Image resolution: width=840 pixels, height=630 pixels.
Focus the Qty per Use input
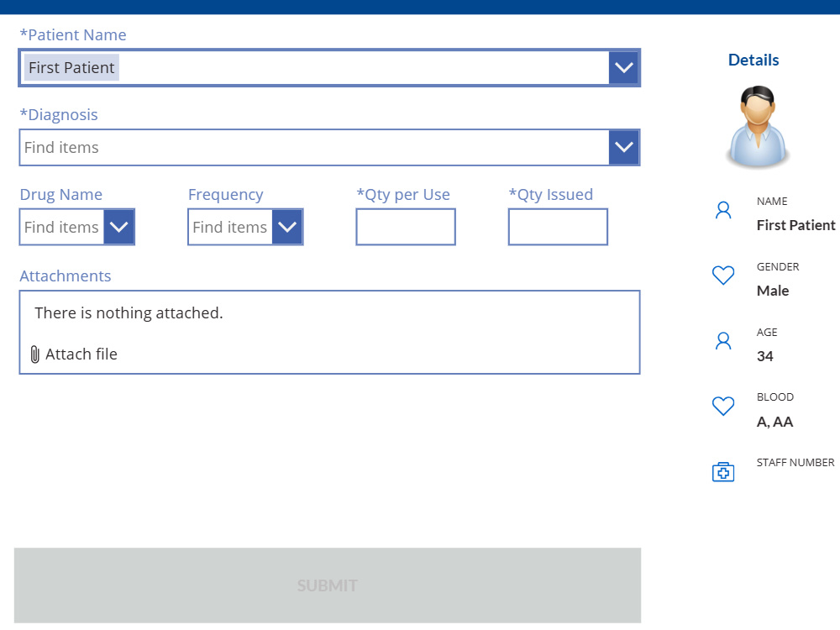[406, 227]
